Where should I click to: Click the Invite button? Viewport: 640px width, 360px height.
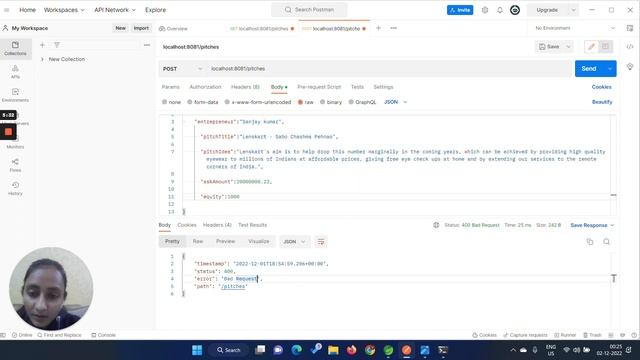coord(460,10)
